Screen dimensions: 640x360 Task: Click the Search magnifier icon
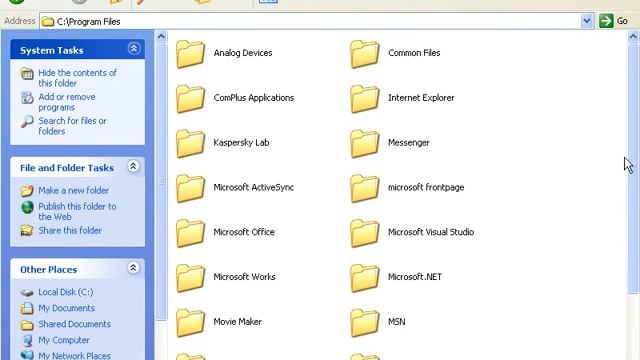click(27, 122)
